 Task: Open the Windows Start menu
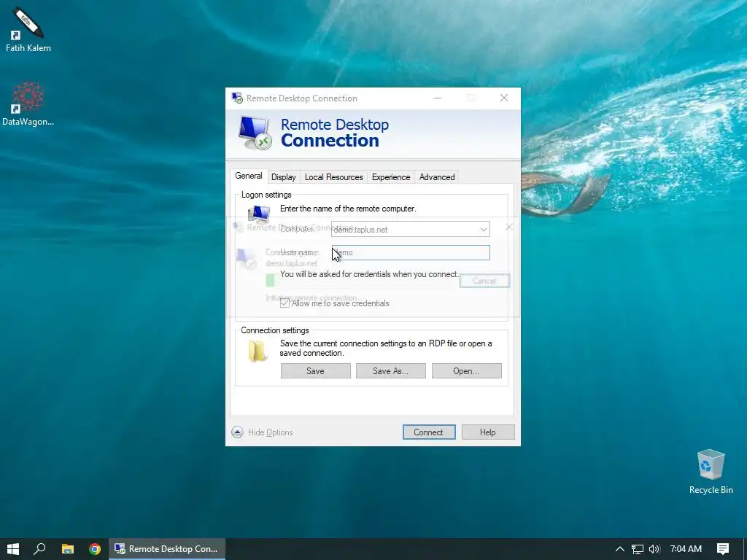pos(13,548)
